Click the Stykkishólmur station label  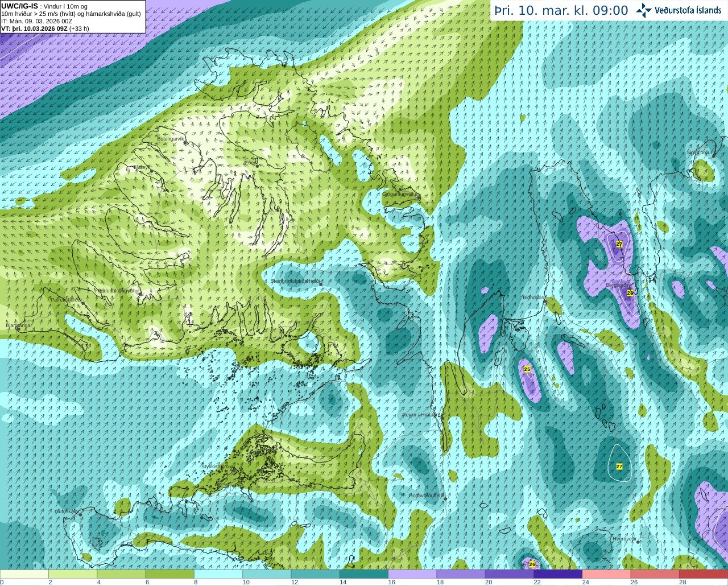pos(217,467)
